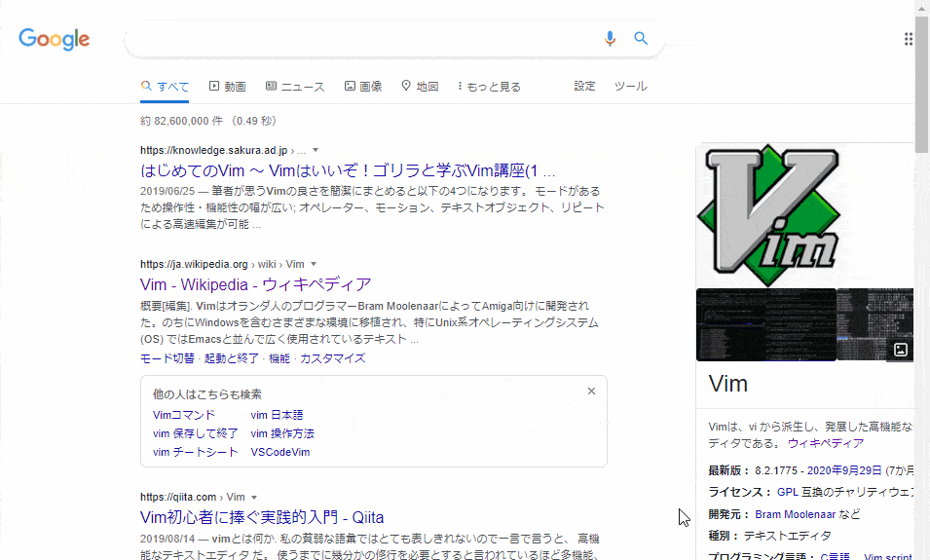Click the Bram Moolenaar link
Screen dimensions: 930x560
795,514
